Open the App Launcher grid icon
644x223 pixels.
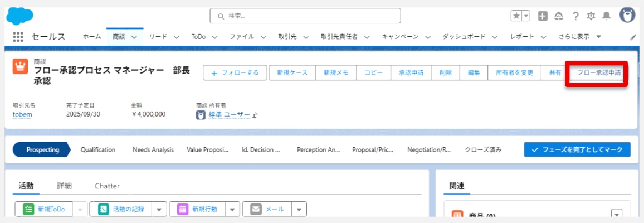click(x=18, y=37)
